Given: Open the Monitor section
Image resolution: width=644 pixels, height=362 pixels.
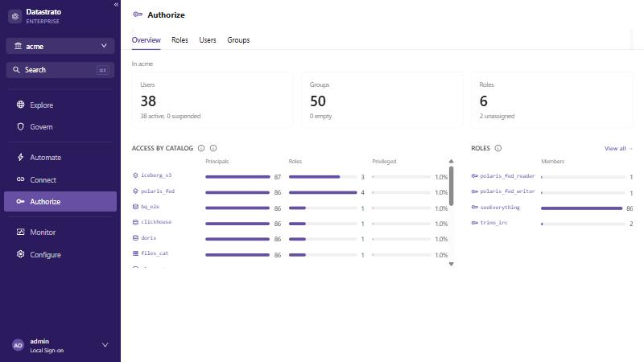Looking at the screenshot, I should coord(60,232).
